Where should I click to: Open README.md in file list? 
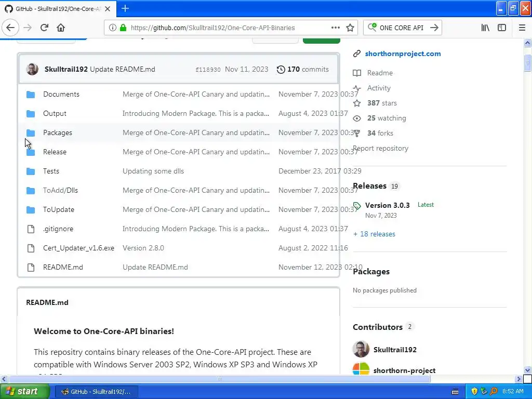click(63, 267)
